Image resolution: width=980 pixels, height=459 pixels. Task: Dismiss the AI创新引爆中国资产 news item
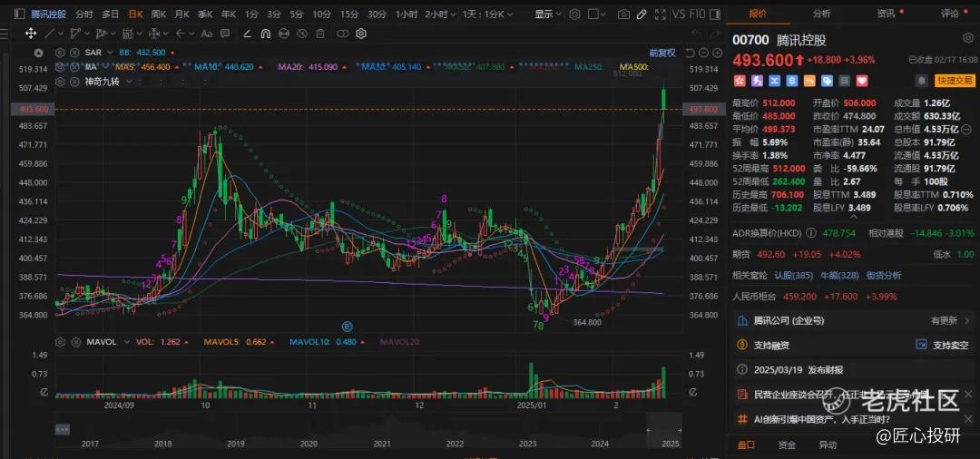click(x=967, y=418)
